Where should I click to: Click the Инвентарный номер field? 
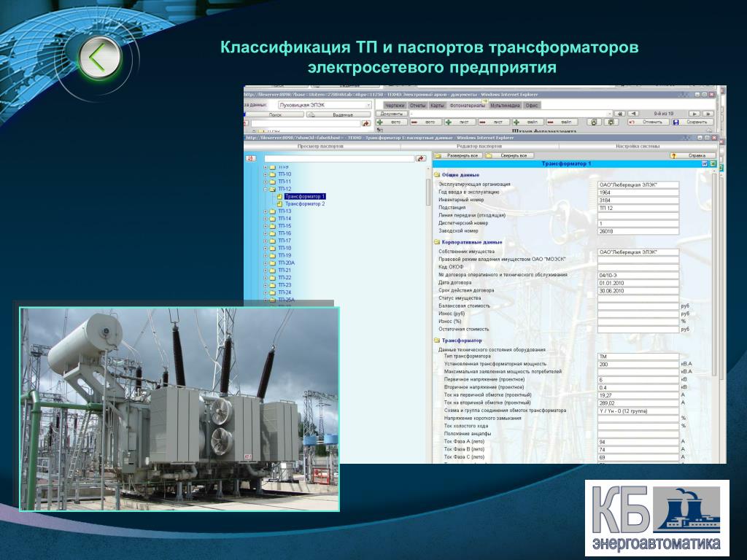638,200
